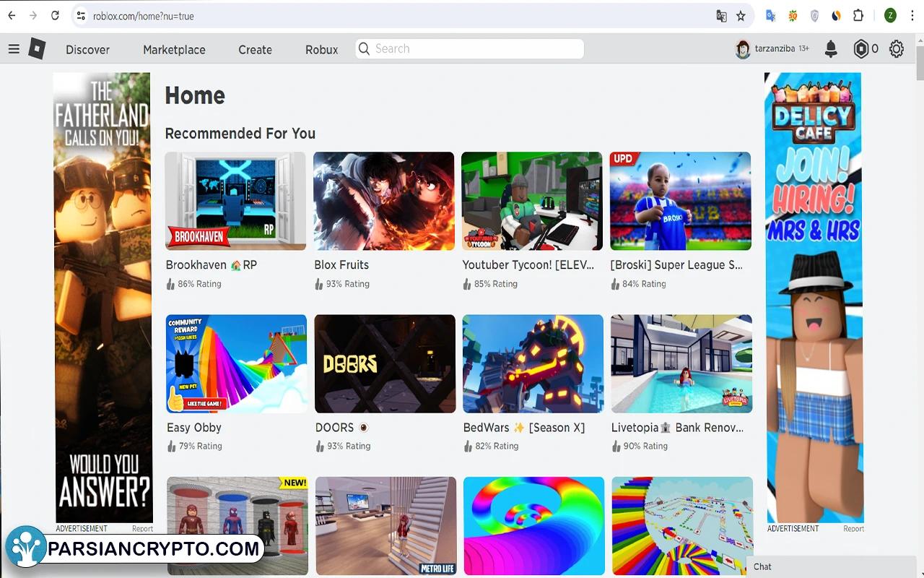Open the Create tab

(255, 50)
